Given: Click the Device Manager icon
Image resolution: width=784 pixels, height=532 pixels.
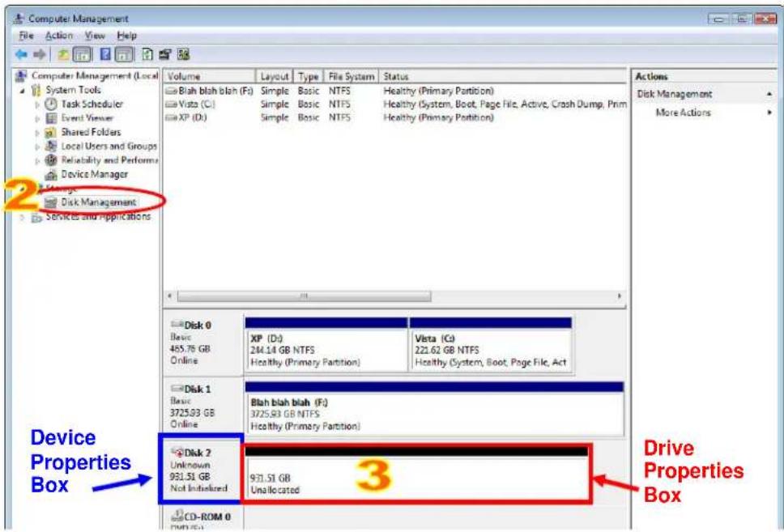Looking at the screenshot, I should click(50, 175).
